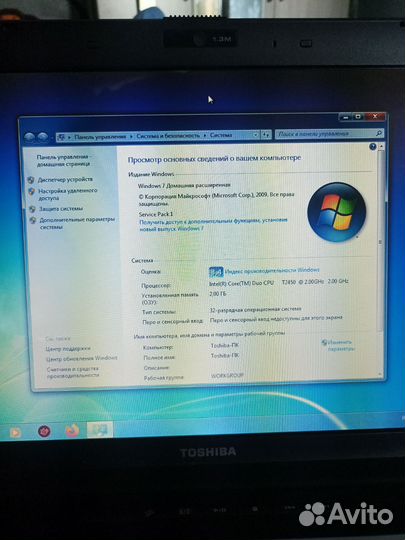Click the link to get more Windows 7 features

(214, 225)
